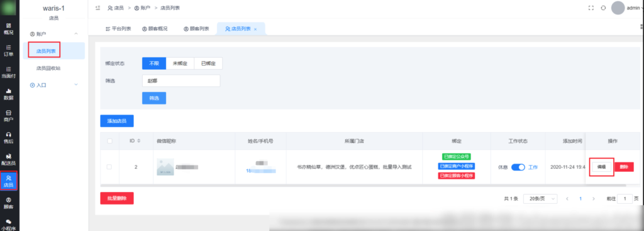Viewport: 644px width, 231px height.
Task: Open the 顾客 customer sidebar icon
Action: [x=8, y=203]
